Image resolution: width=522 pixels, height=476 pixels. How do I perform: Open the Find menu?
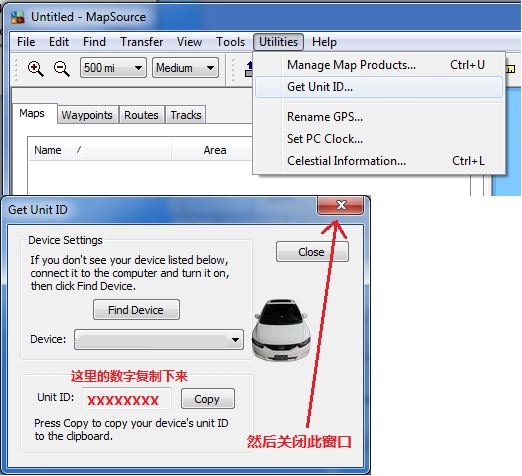pyautogui.click(x=94, y=42)
